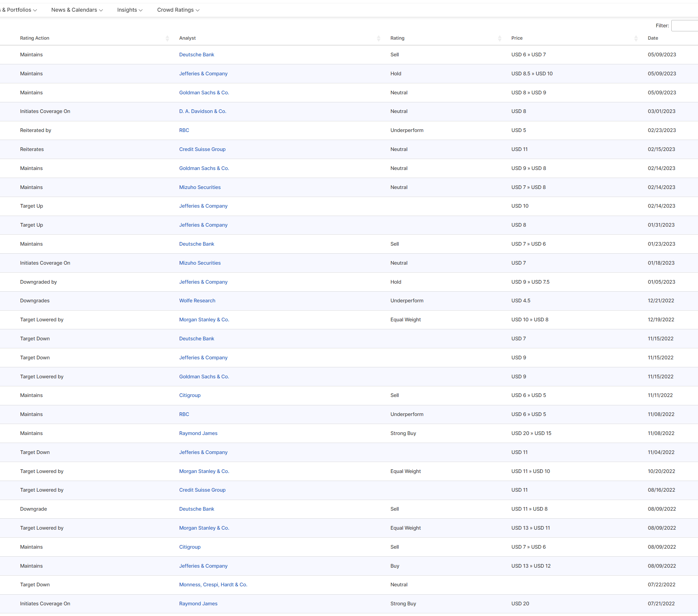
Task: Select Equal Weight rating dated 12/19/2022
Action: point(405,320)
